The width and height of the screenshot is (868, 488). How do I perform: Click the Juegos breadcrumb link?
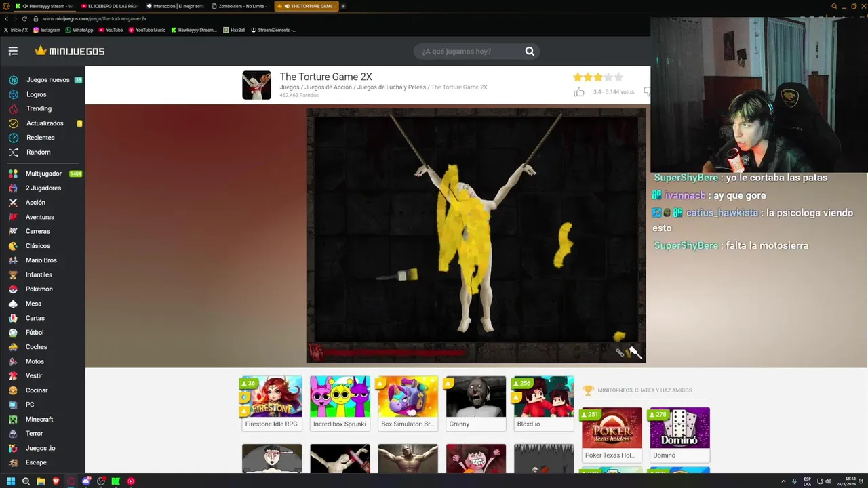[x=290, y=87]
